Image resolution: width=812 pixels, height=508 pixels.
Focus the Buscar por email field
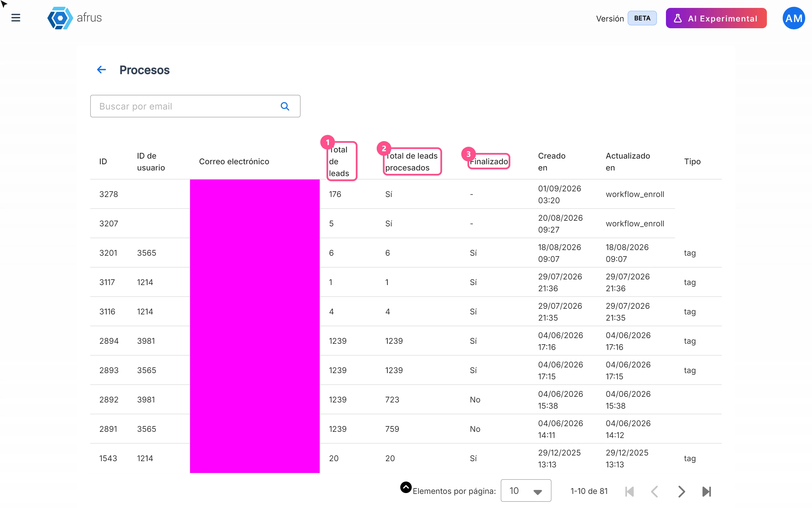195,106
